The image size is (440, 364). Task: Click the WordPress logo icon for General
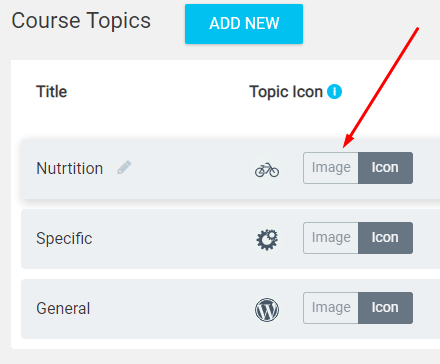(267, 310)
